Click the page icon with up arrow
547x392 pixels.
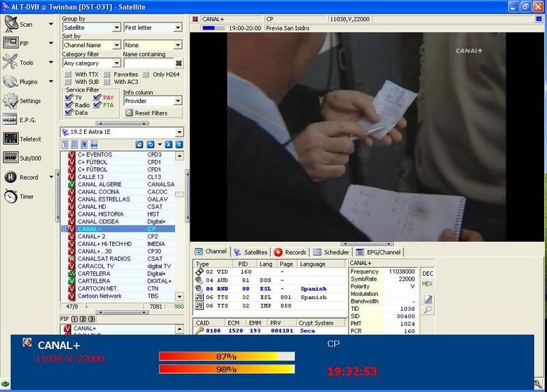84,144
